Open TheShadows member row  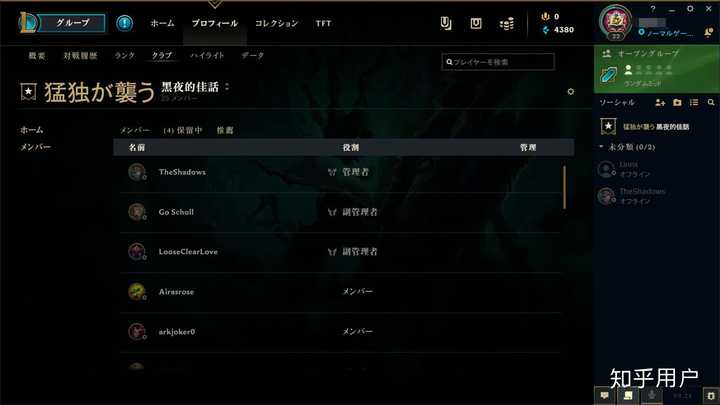(x=340, y=172)
